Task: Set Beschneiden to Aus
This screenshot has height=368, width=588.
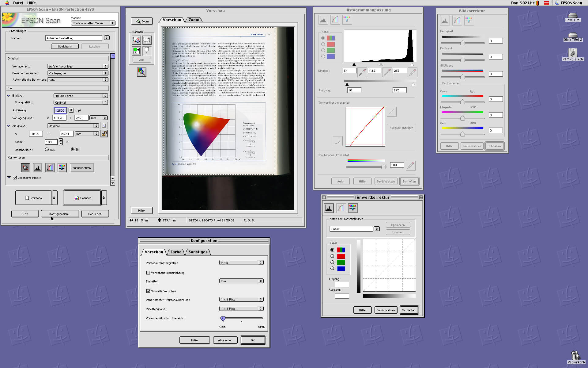Action: (x=47, y=149)
